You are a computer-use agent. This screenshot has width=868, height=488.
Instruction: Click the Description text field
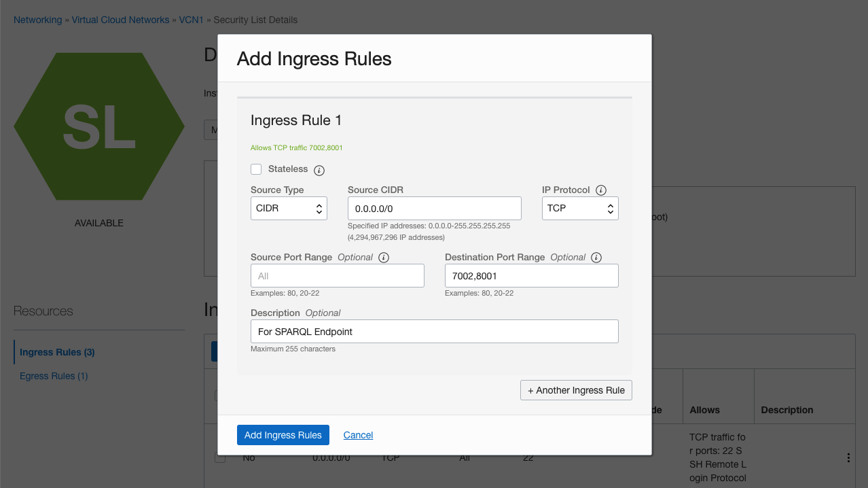tap(435, 332)
